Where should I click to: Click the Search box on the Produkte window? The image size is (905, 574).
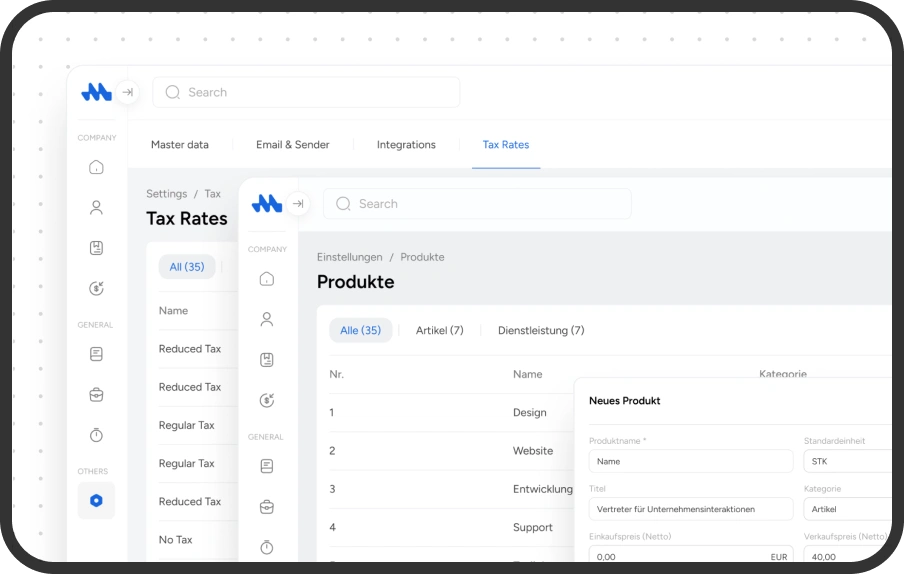pos(477,204)
